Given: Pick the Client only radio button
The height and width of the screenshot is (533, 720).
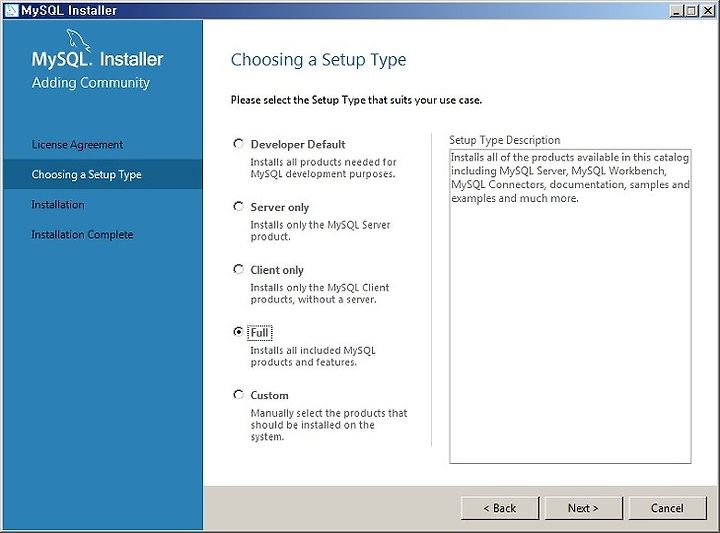Looking at the screenshot, I should click(x=238, y=269).
